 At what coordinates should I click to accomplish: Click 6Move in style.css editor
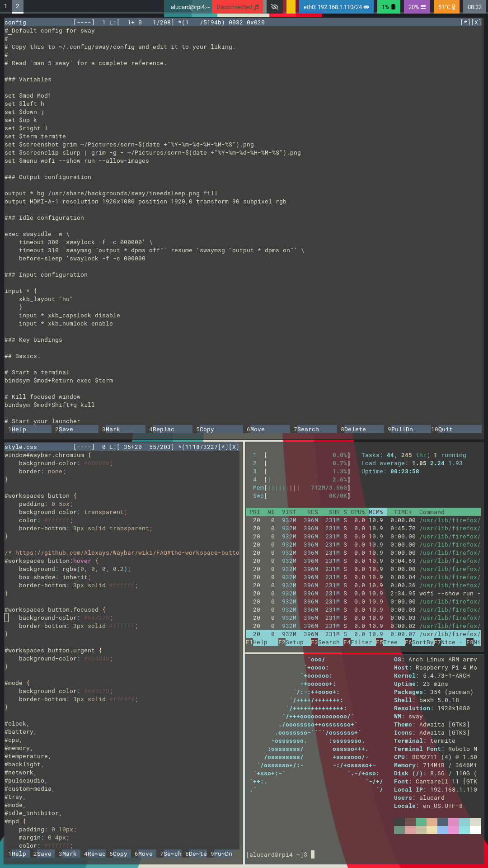pyautogui.click(x=144, y=854)
